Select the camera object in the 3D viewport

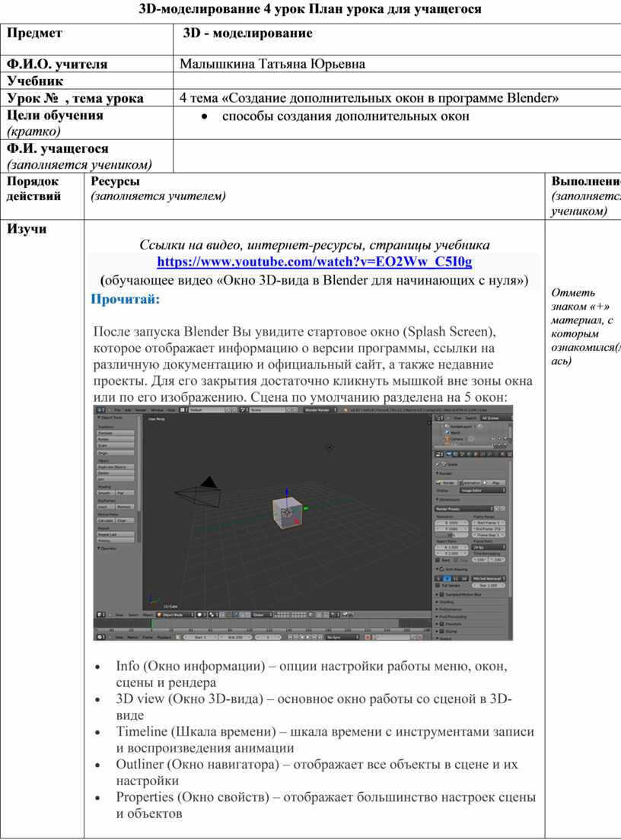[198, 493]
